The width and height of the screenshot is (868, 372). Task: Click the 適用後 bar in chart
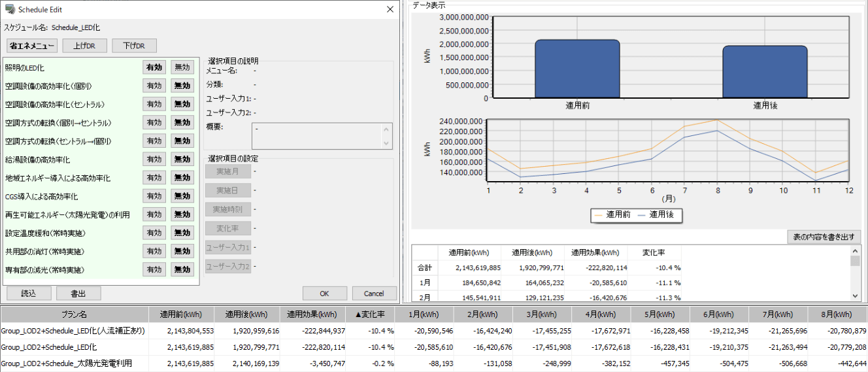[x=765, y=72]
